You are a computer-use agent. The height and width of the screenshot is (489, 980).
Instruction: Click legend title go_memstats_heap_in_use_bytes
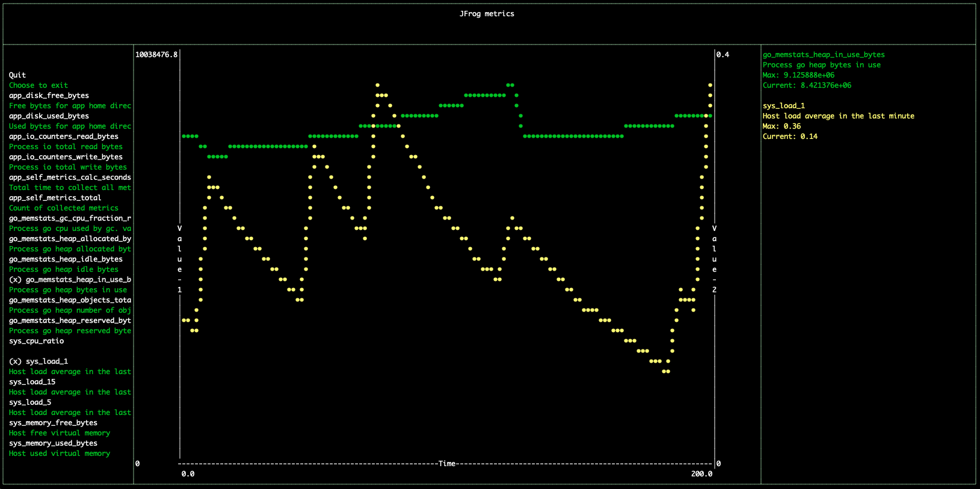click(824, 55)
